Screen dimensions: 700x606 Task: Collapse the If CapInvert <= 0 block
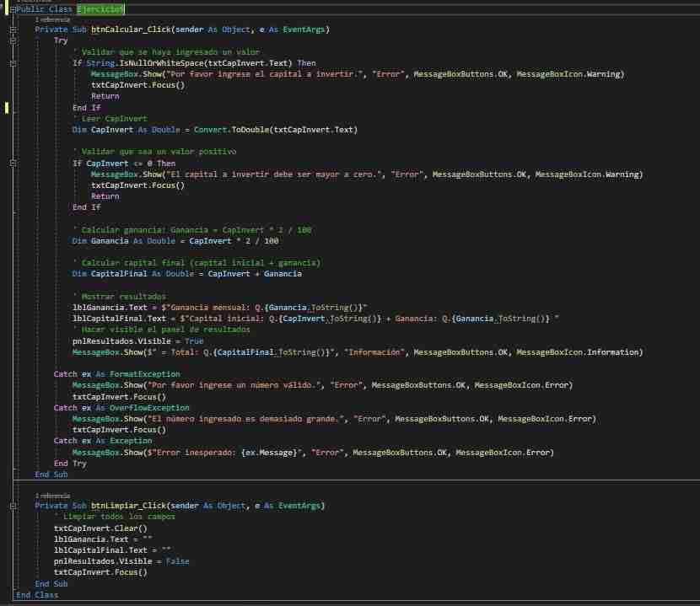click(x=12, y=164)
